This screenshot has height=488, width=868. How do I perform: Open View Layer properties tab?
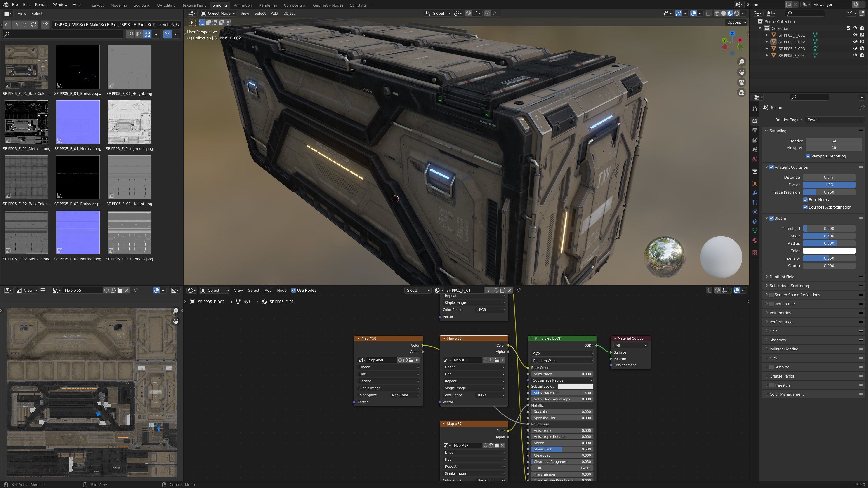755,140
